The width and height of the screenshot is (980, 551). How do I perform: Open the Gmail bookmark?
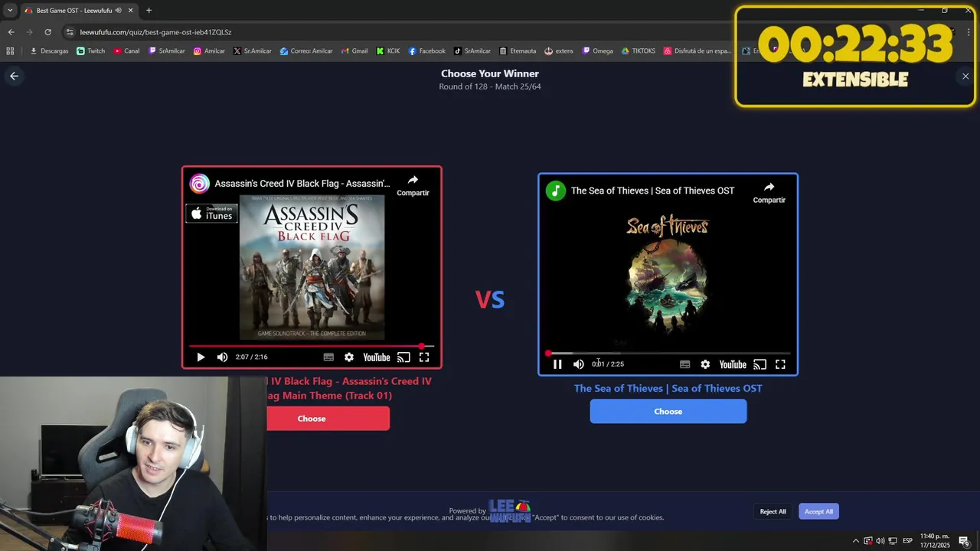click(x=354, y=51)
